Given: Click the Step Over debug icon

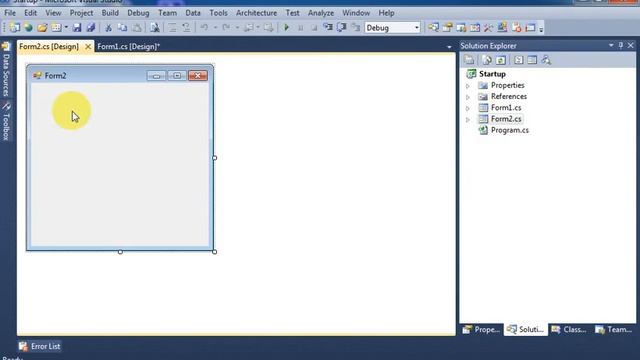Looking at the screenshot, I should [342, 28].
